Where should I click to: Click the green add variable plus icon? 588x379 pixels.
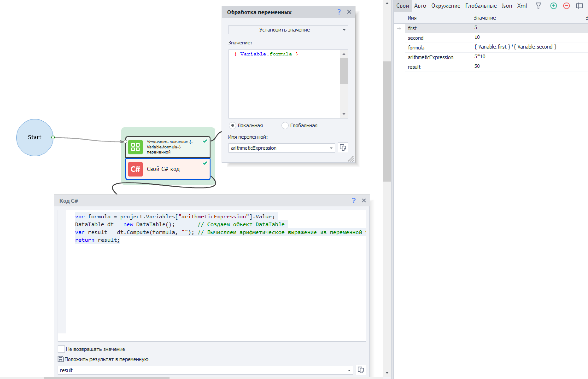553,6
